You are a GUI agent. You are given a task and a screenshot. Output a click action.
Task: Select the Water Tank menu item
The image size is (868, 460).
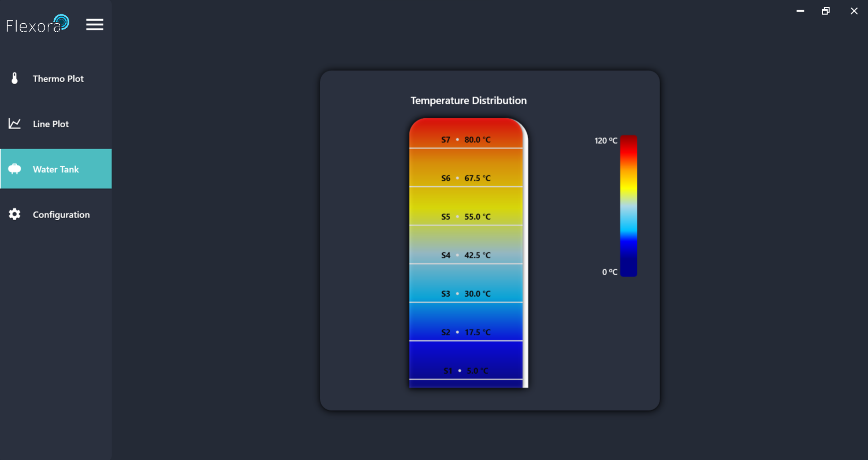56,169
